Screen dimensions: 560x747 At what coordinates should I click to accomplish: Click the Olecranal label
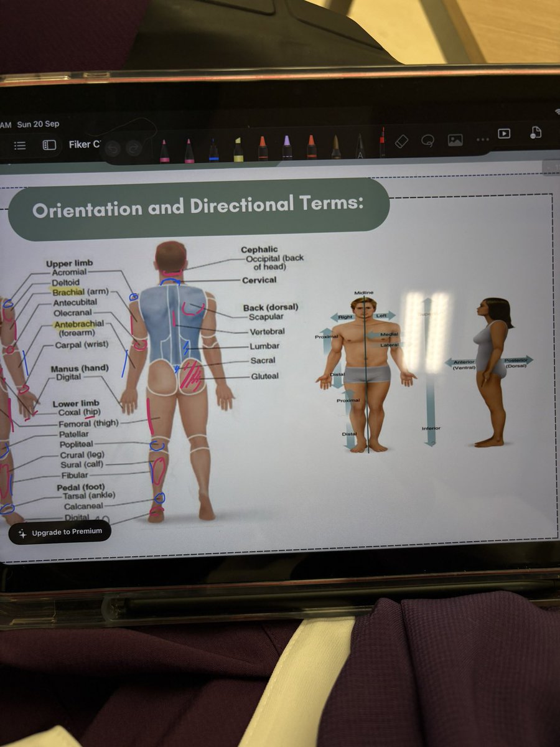[73, 313]
